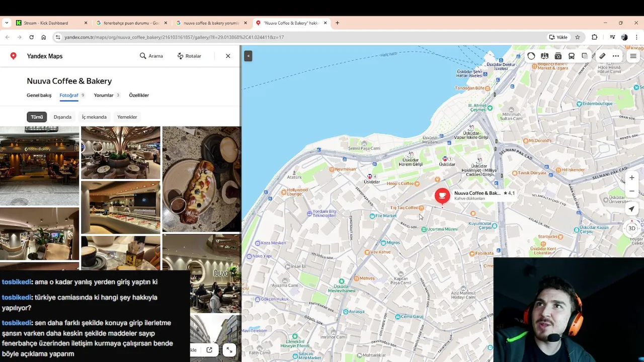Switch to nuuva coffee & bakery yorumlar tab
This screenshot has width=644, height=362.
(211, 23)
